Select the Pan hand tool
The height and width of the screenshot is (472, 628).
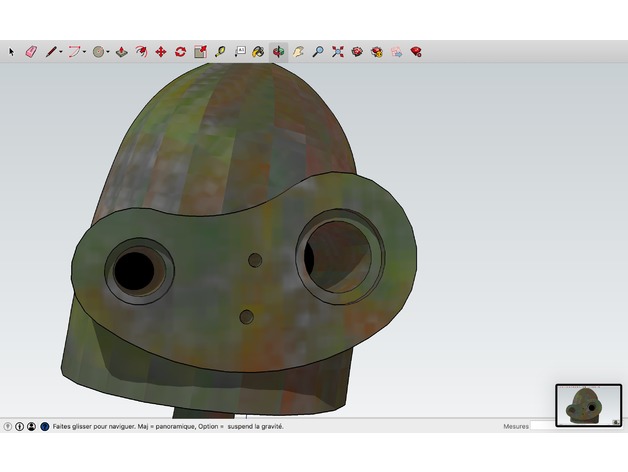coord(298,52)
